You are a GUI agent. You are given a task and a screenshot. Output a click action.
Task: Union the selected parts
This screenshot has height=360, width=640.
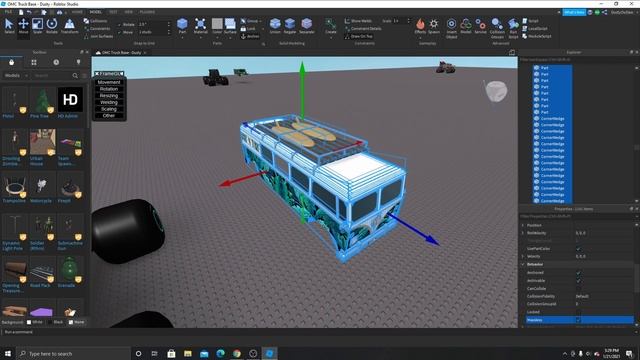point(275,25)
